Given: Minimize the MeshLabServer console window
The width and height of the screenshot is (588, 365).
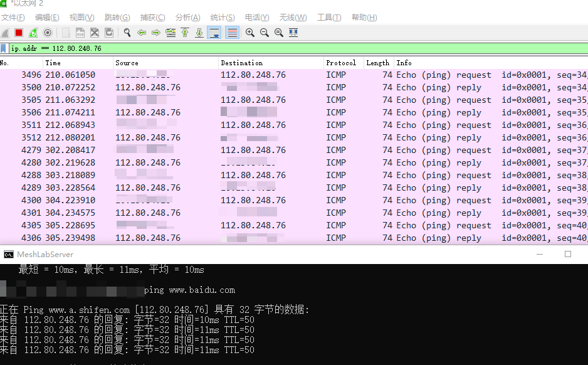Looking at the screenshot, I should pyautogui.click(x=540, y=255).
